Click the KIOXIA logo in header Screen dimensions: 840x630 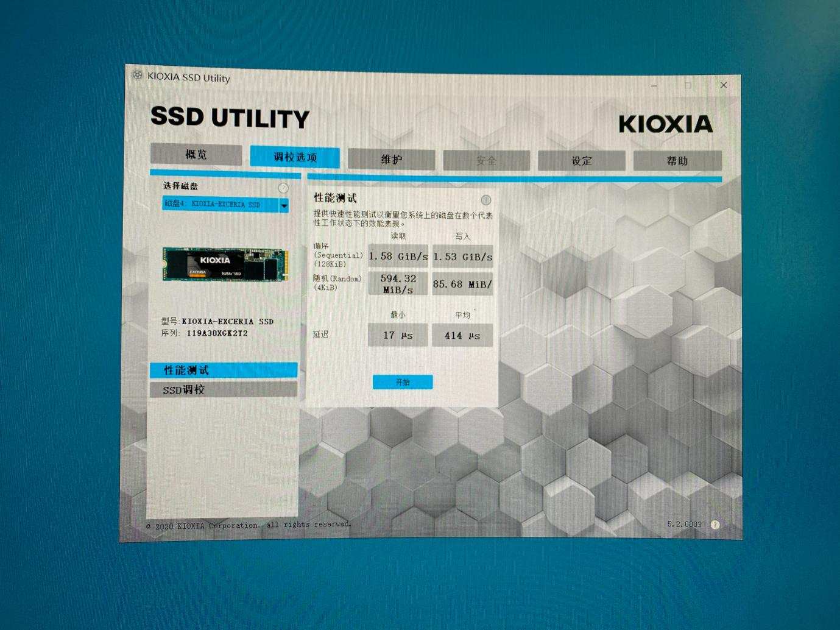click(x=665, y=124)
